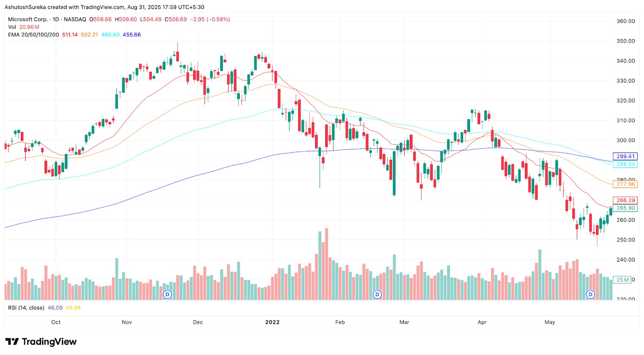Open the Microsoft Corp. symbol title

28,19
